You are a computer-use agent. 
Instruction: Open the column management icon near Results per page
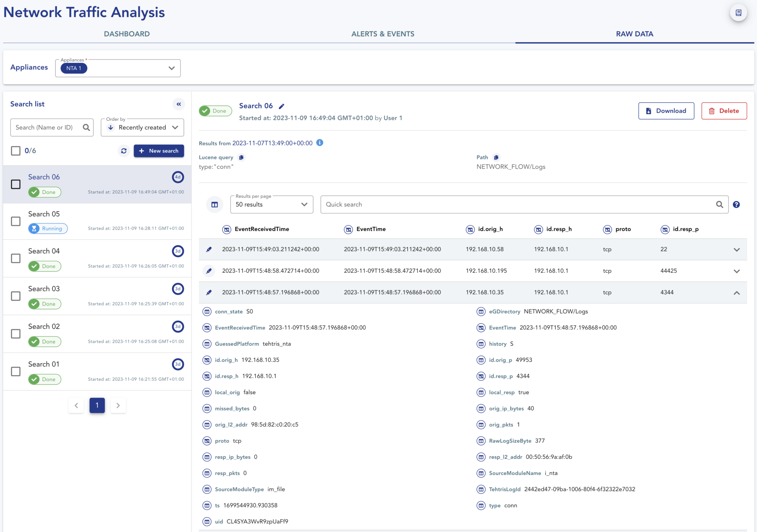[214, 204]
